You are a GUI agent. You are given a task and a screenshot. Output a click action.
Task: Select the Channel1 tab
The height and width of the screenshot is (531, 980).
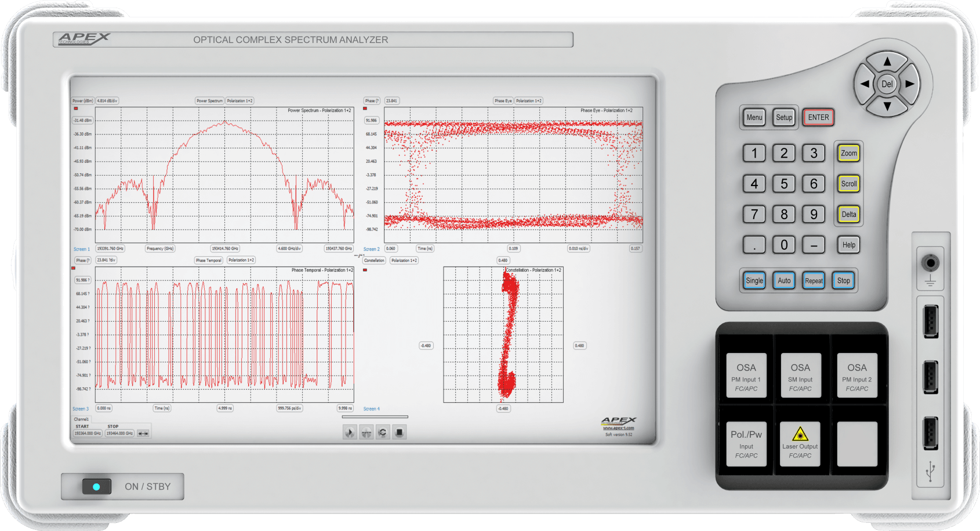(81, 419)
